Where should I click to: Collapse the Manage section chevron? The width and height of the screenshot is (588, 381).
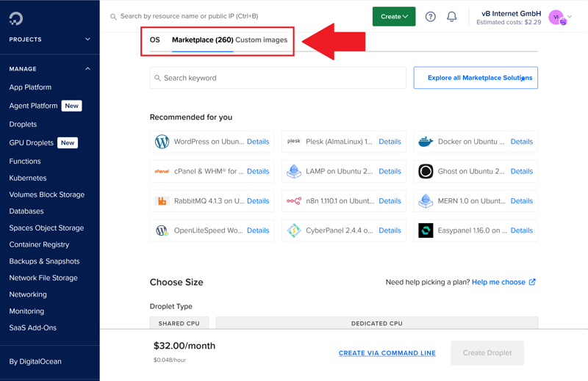pos(87,69)
